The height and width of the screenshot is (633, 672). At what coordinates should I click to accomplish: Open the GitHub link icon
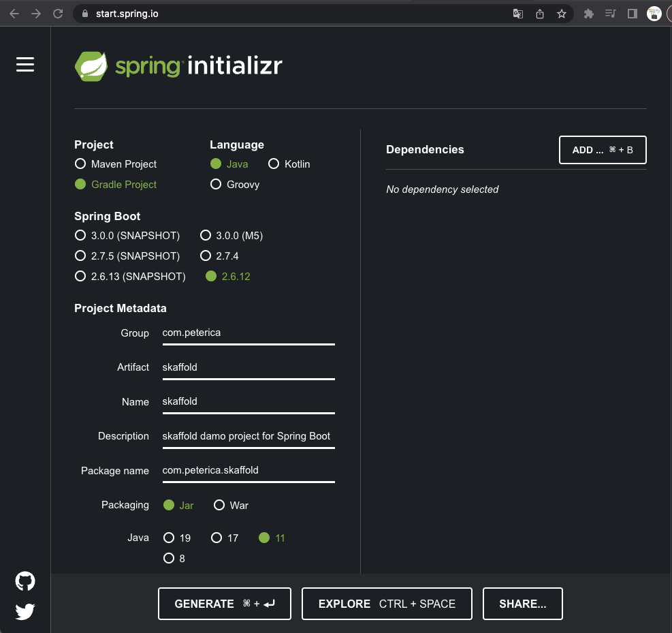[x=25, y=581]
